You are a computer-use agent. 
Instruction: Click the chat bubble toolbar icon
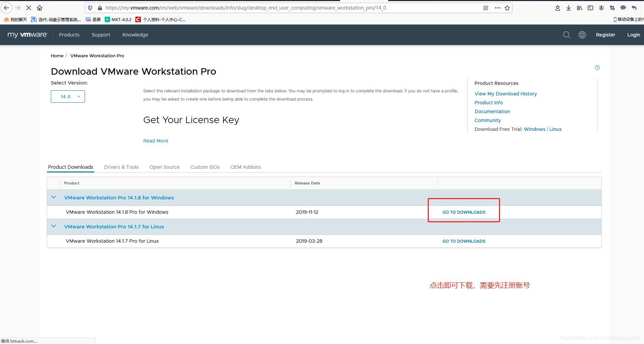click(623, 8)
